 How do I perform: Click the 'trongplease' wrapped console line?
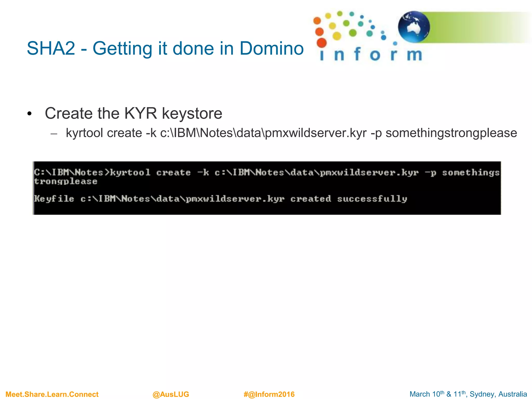click(x=66, y=181)
